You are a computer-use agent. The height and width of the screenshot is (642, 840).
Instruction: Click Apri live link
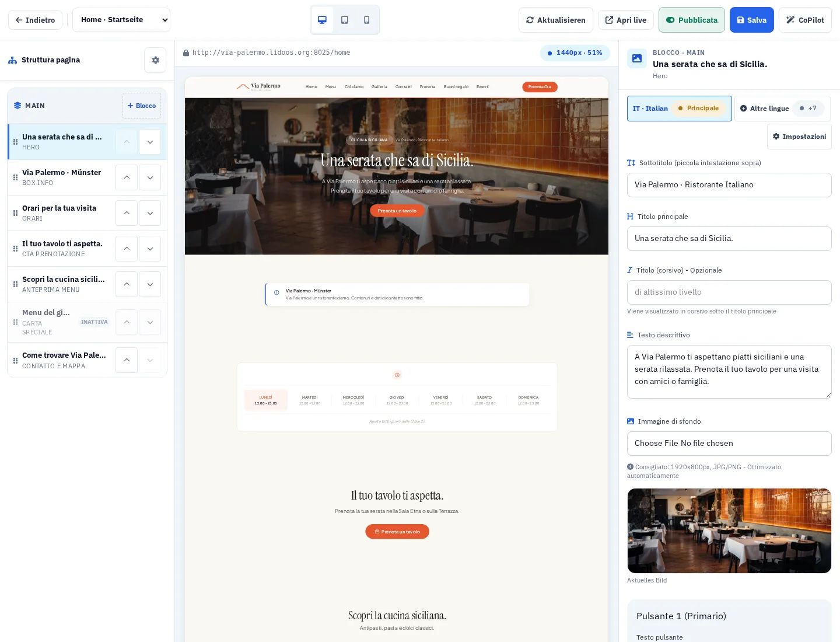pyautogui.click(x=626, y=20)
